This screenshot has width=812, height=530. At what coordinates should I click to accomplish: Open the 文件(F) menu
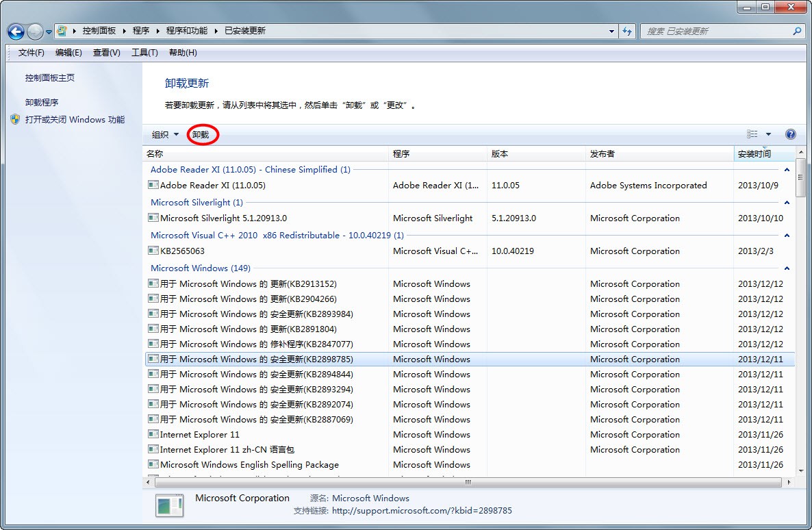[31, 53]
